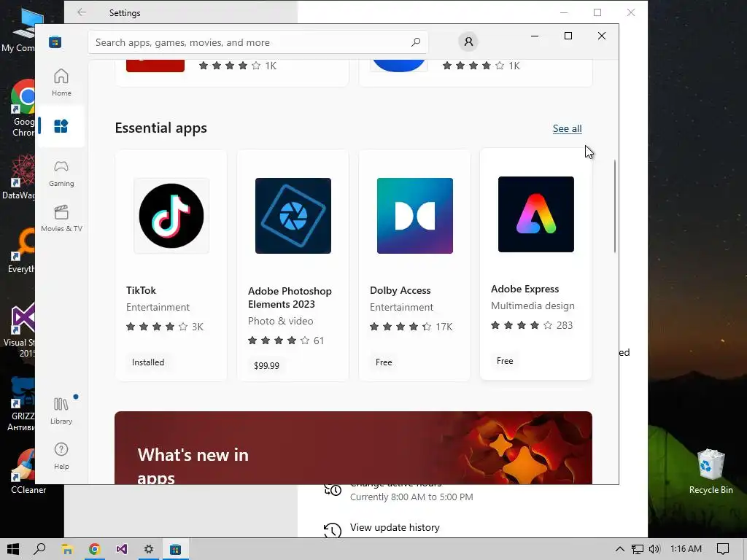Open Visual Studio from the taskbar
The height and width of the screenshot is (560, 747).
click(122, 549)
